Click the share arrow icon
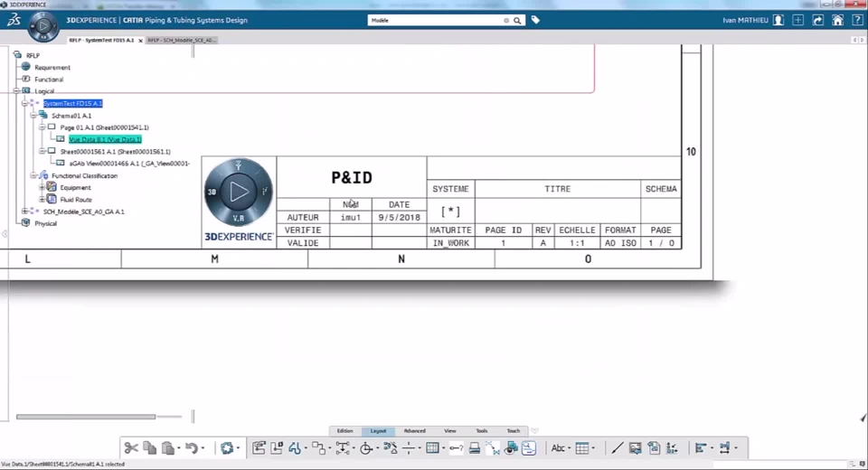 click(x=817, y=20)
